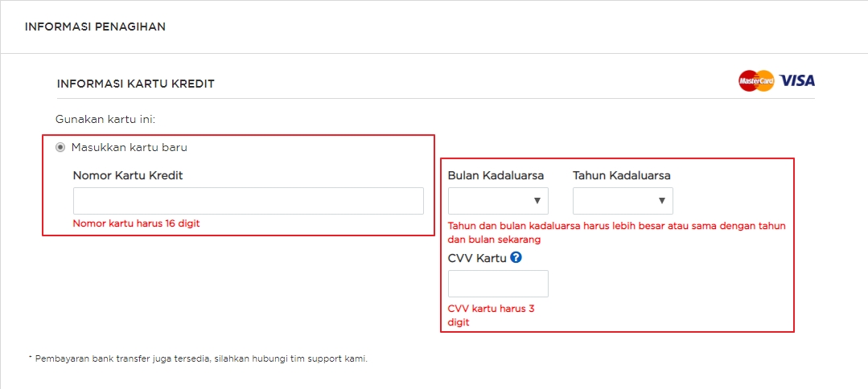Open the Bulan Kadaluarsa dropdown
868x389 pixels.
point(498,201)
